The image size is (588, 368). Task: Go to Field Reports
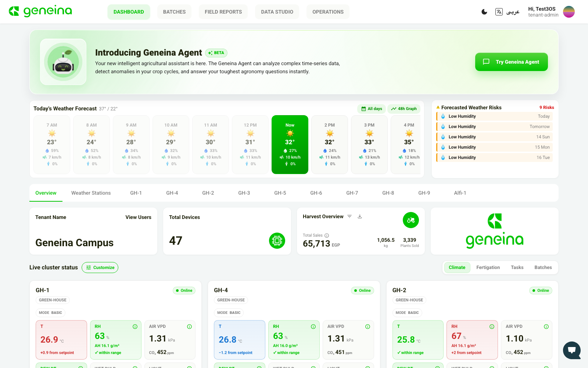coord(223,12)
